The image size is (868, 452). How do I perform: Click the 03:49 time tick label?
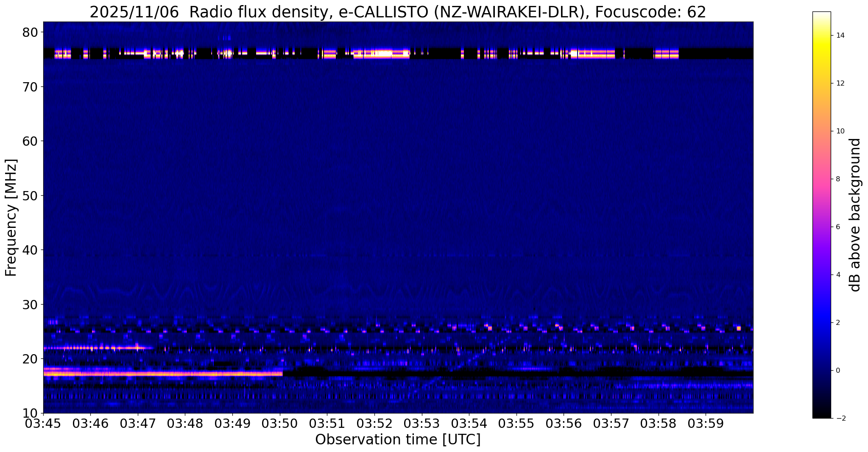233,424
